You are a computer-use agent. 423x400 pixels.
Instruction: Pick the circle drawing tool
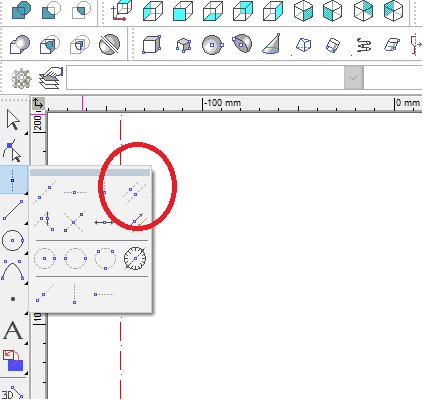[x=13, y=240]
